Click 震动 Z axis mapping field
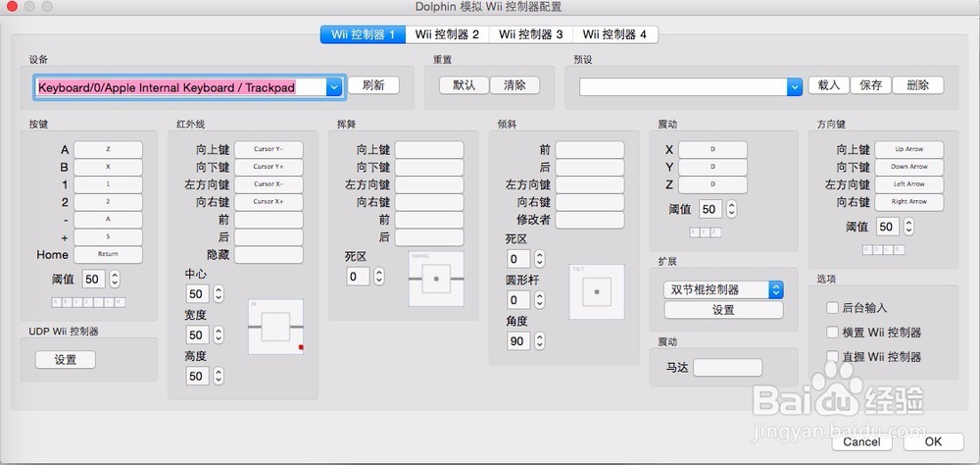This screenshot has height=465, width=980. tap(713, 184)
